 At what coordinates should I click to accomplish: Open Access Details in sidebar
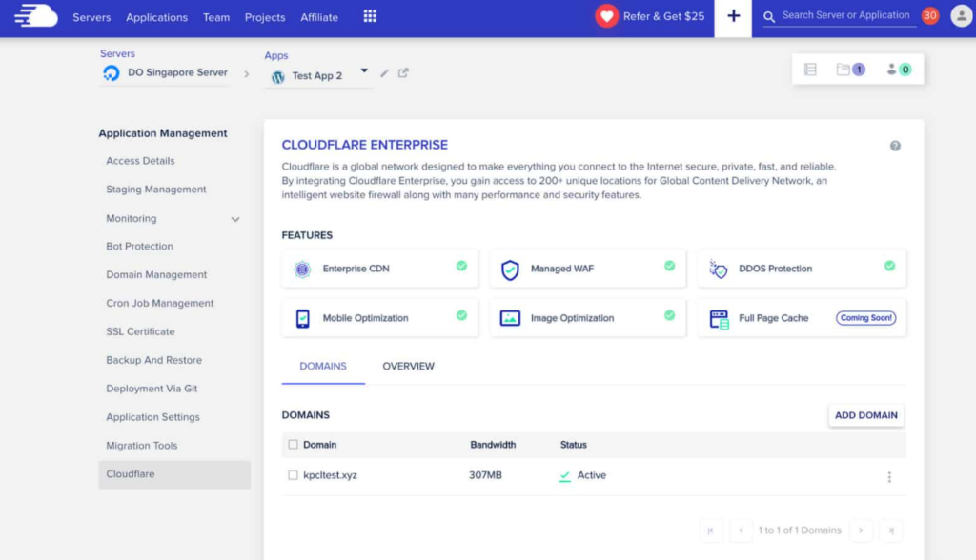[x=140, y=161]
